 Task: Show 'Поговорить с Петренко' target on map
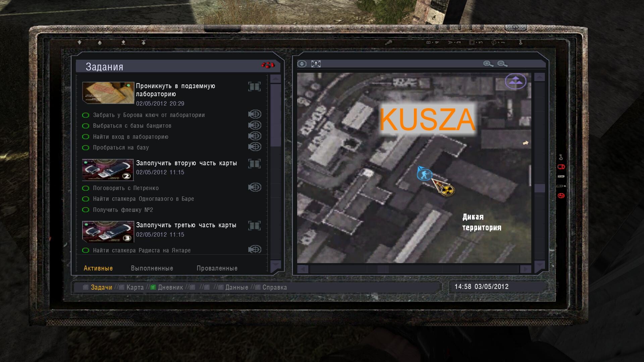coord(255,187)
